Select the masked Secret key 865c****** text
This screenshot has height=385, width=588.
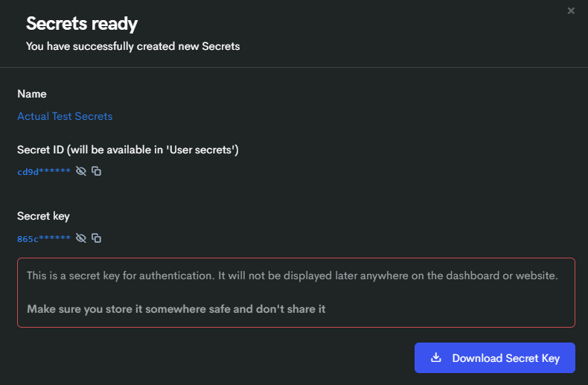[43, 238]
